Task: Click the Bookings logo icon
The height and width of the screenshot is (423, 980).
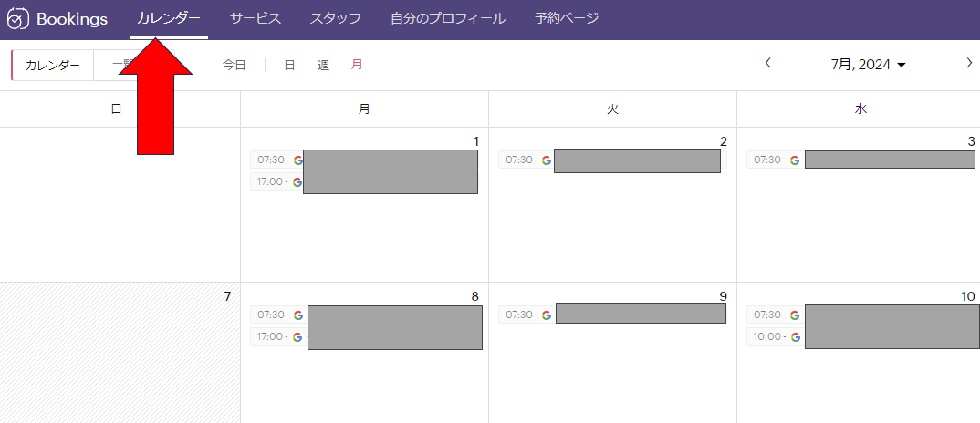Action: (17, 19)
